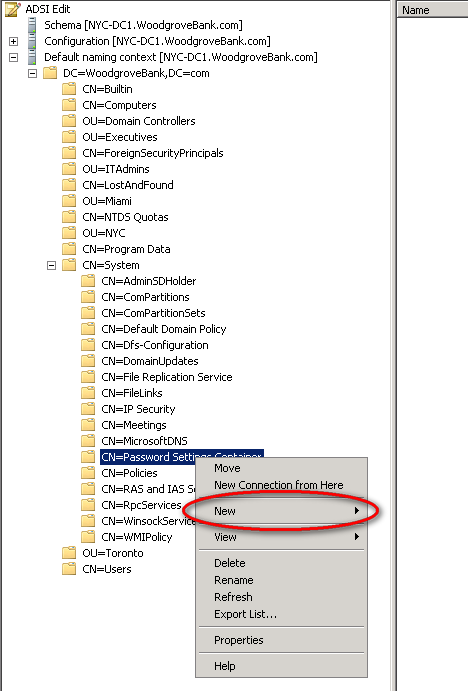The width and height of the screenshot is (468, 691).
Task: Expand the Configuration node
Action: (x=14, y=41)
